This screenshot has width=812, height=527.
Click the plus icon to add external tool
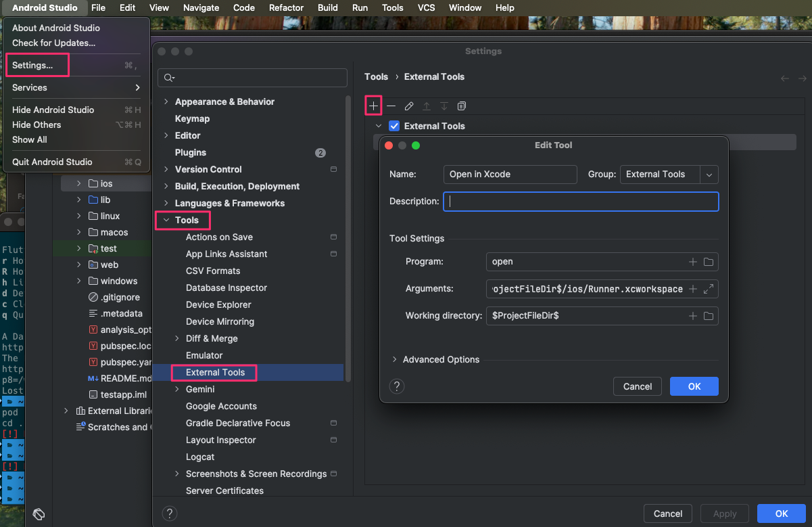(373, 106)
